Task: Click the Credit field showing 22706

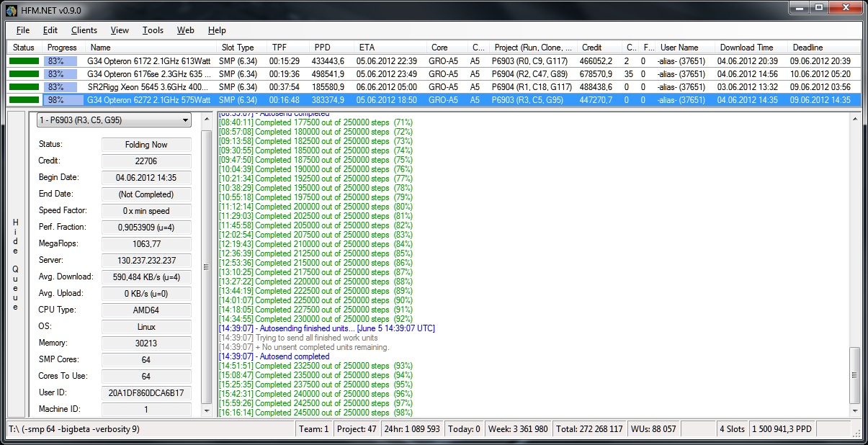Action: point(146,161)
